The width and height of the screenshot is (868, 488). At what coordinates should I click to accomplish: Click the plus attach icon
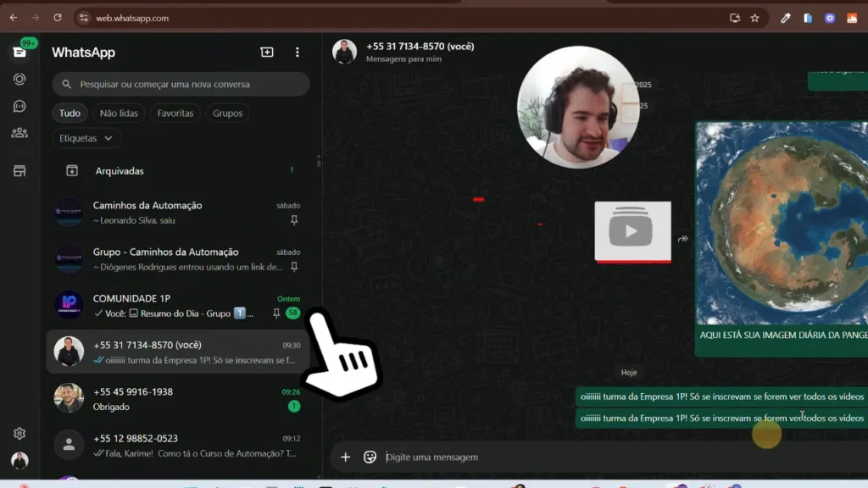345,457
